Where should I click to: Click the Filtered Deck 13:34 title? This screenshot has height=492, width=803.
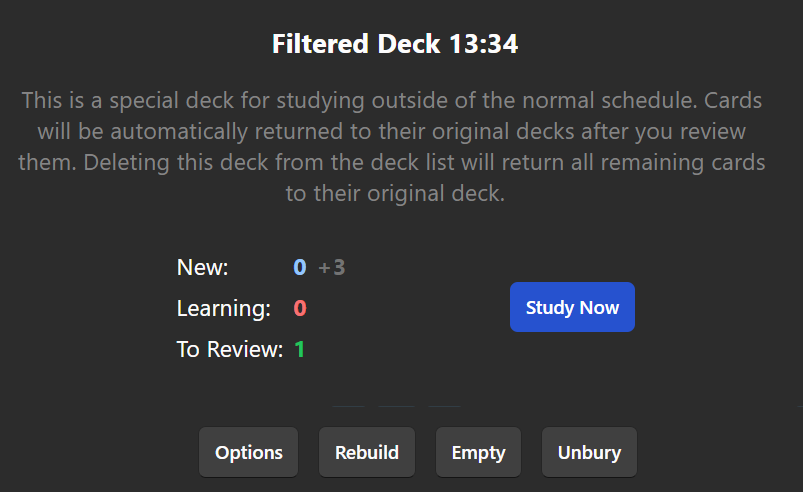[x=395, y=45]
